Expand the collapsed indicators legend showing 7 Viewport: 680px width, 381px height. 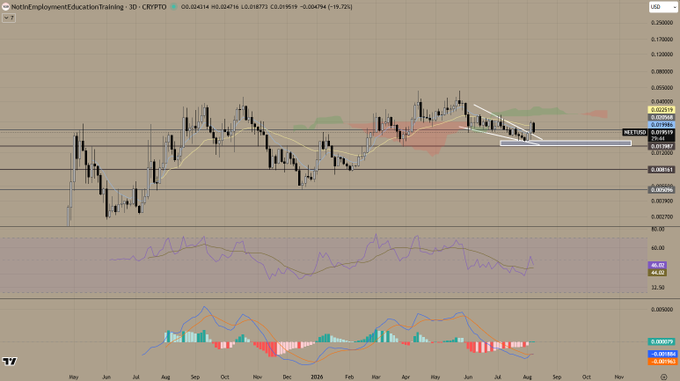9,18
